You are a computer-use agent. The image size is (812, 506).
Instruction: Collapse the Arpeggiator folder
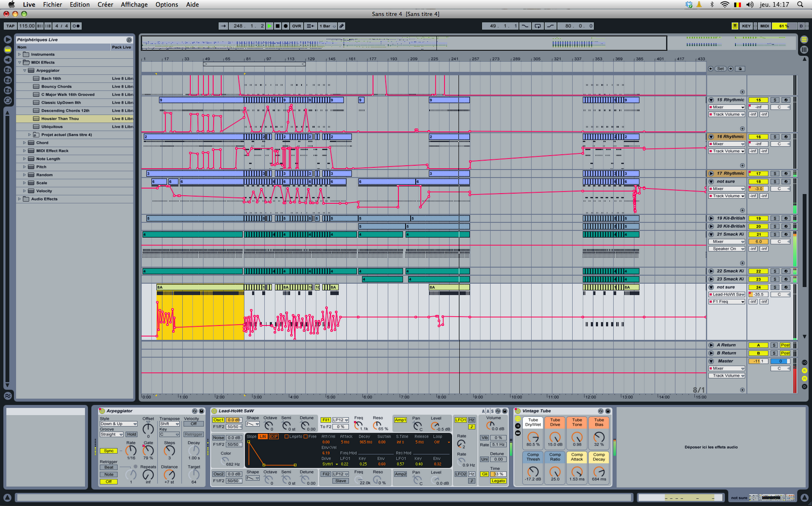coord(25,70)
